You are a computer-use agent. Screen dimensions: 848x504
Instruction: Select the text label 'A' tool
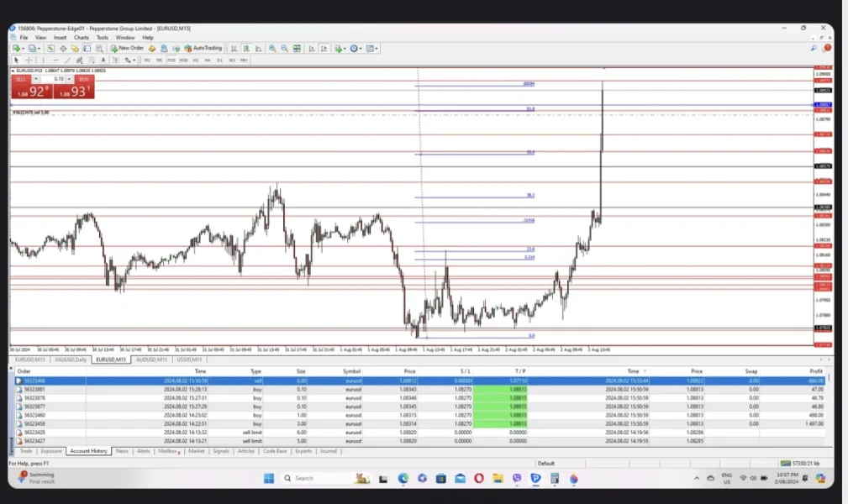point(104,60)
